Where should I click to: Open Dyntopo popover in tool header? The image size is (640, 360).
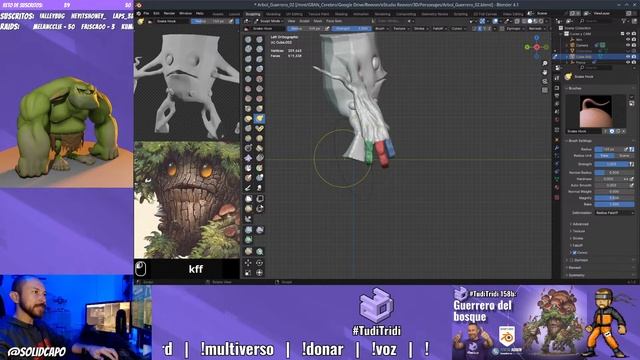coord(513,29)
